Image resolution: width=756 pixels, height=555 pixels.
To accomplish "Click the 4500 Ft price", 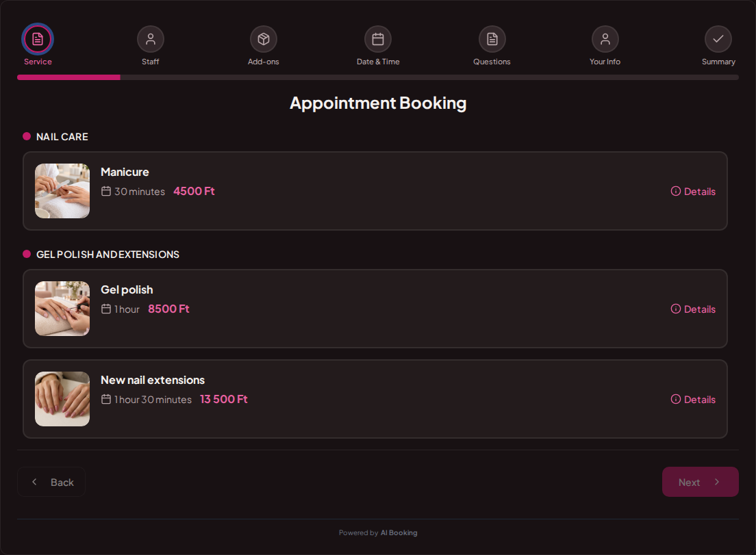I will (x=194, y=191).
